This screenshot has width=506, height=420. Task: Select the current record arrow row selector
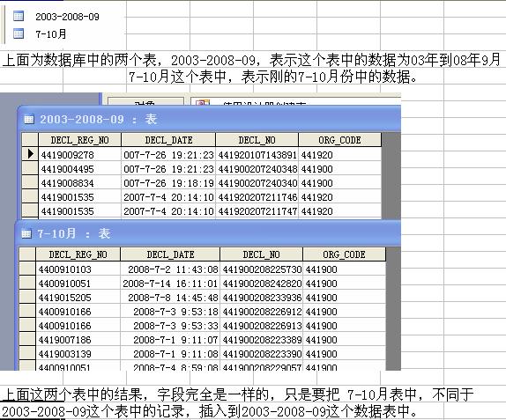coord(30,154)
